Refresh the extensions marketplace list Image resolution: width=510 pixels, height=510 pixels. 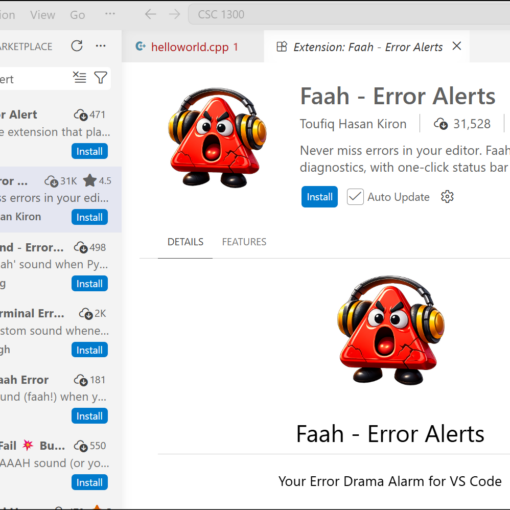77,46
